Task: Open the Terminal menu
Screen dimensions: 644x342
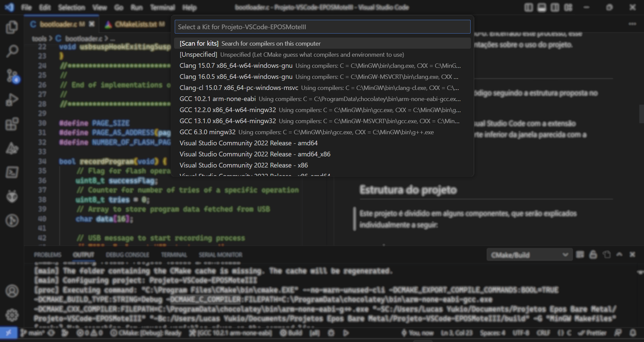Action: [x=162, y=7]
